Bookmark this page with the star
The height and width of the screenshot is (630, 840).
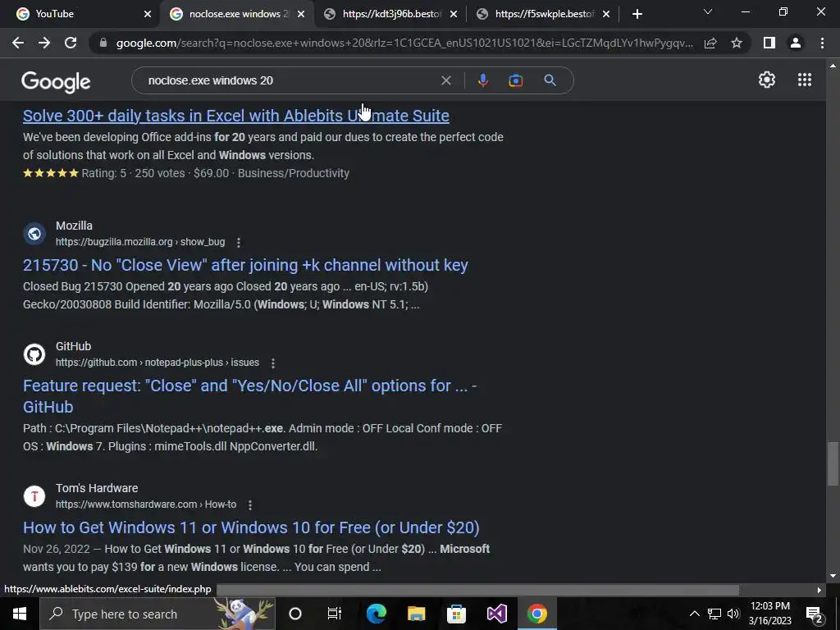(x=737, y=43)
